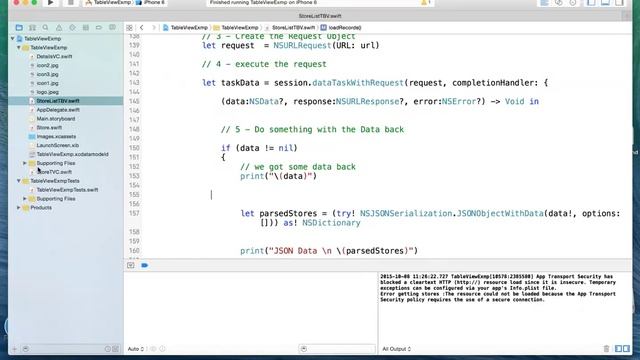This screenshot has width=640, height=360.
Task: Show the find navigator
Action: (45, 28)
